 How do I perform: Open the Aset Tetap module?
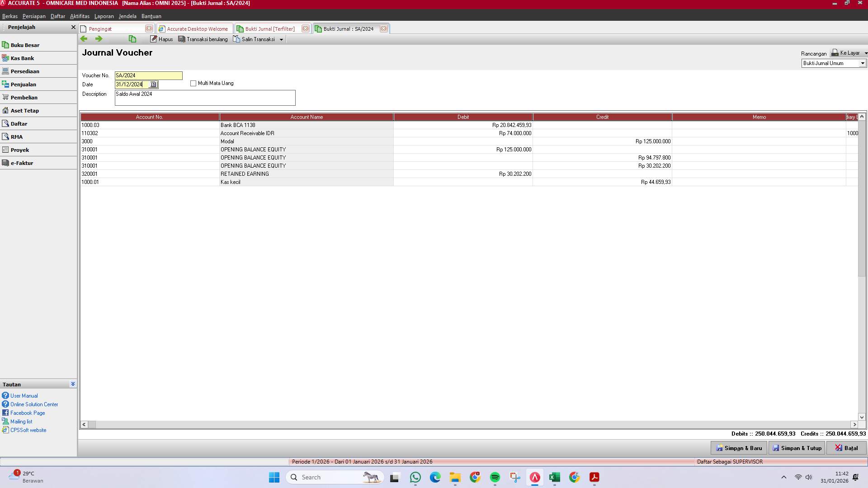point(24,110)
